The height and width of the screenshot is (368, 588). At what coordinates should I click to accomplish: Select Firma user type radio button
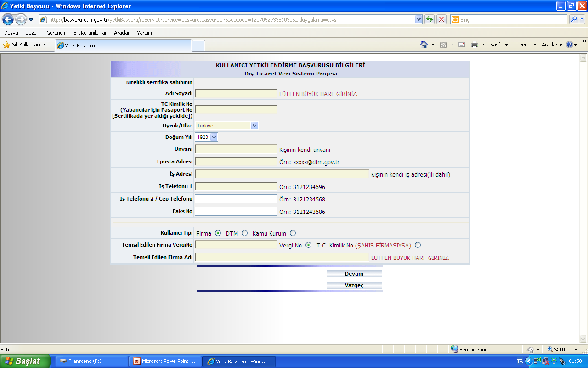point(218,233)
